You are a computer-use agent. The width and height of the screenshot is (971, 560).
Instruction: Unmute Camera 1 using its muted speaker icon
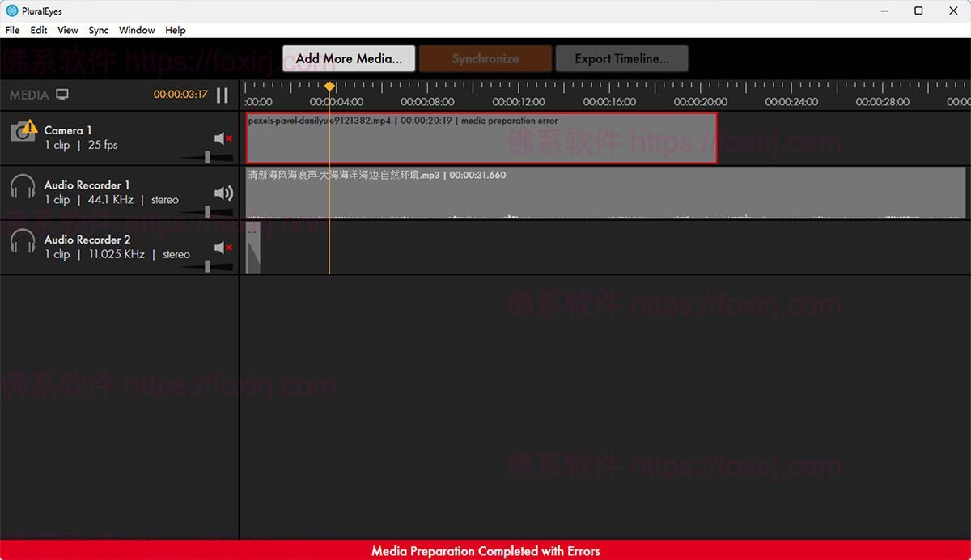(222, 138)
